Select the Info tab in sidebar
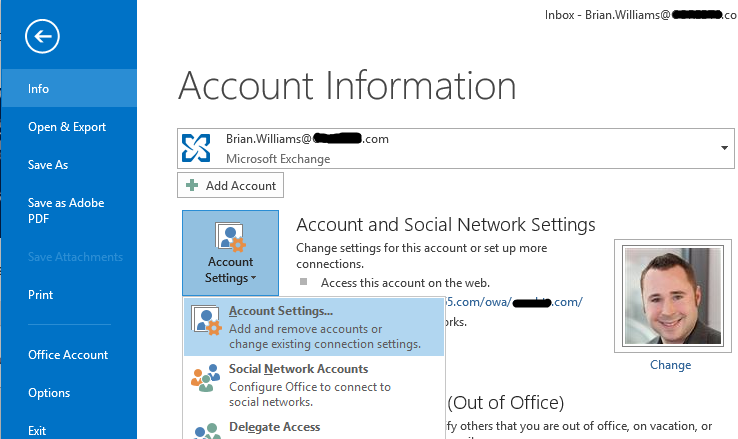This screenshot has width=738, height=439. 69,88
